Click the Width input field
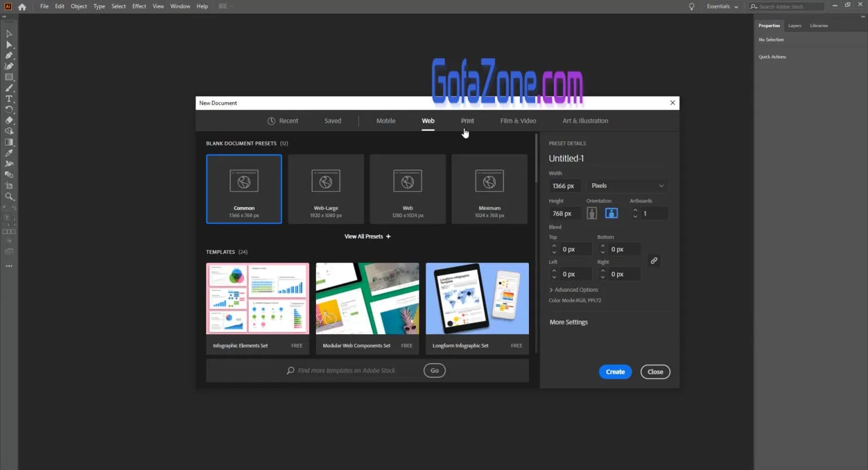The image size is (868, 470). 565,186
